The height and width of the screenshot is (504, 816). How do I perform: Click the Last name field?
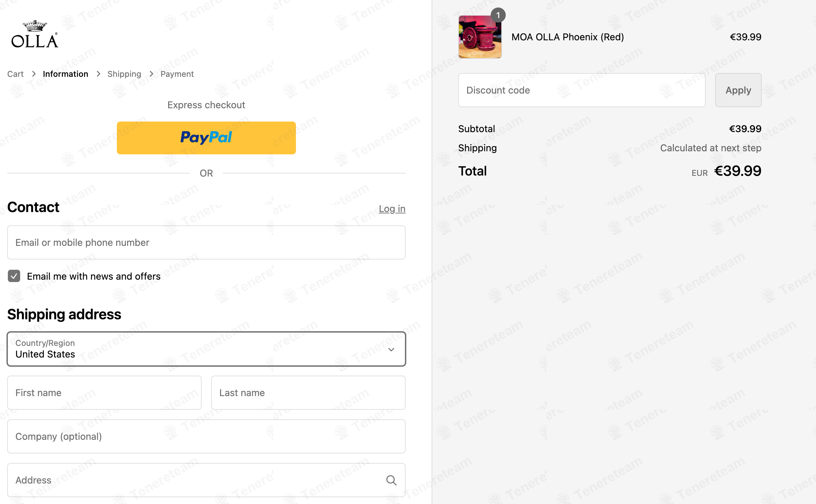(308, 393)
